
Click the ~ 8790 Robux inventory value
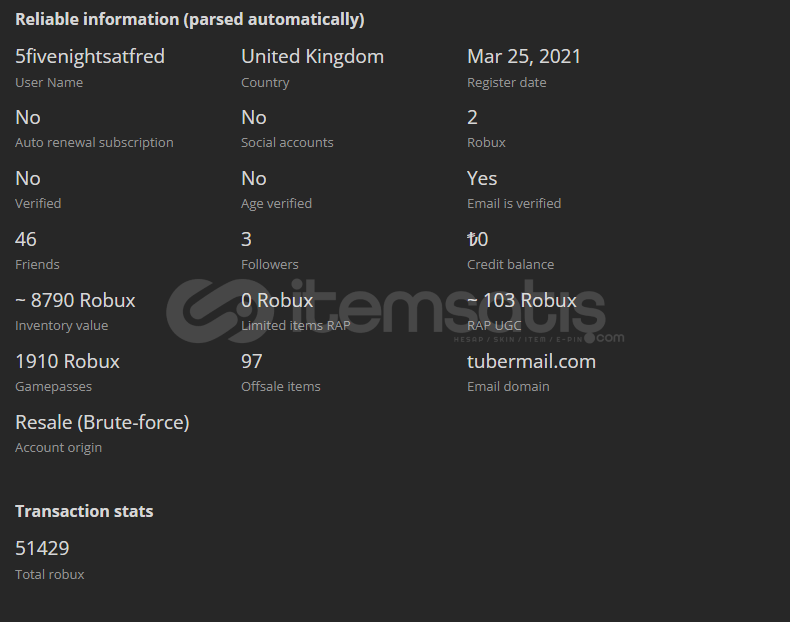[75, 300]
